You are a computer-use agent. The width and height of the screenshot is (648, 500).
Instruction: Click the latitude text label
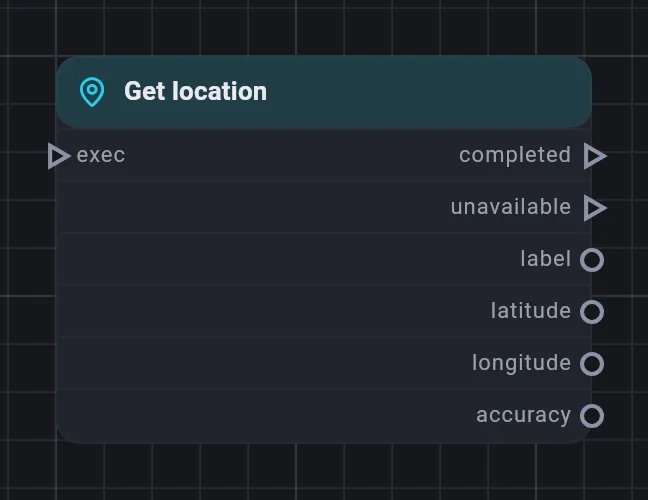coord(531,310)
